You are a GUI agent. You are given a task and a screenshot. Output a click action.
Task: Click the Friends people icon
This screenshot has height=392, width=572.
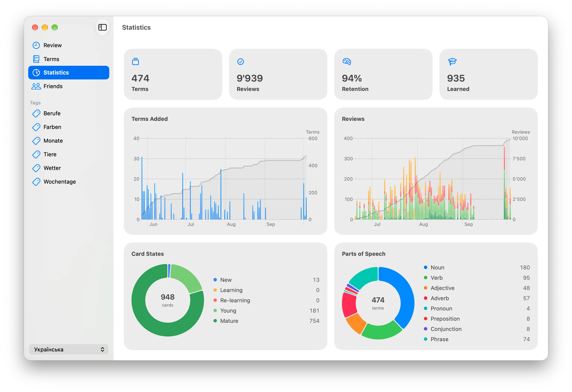pos(36,86)
